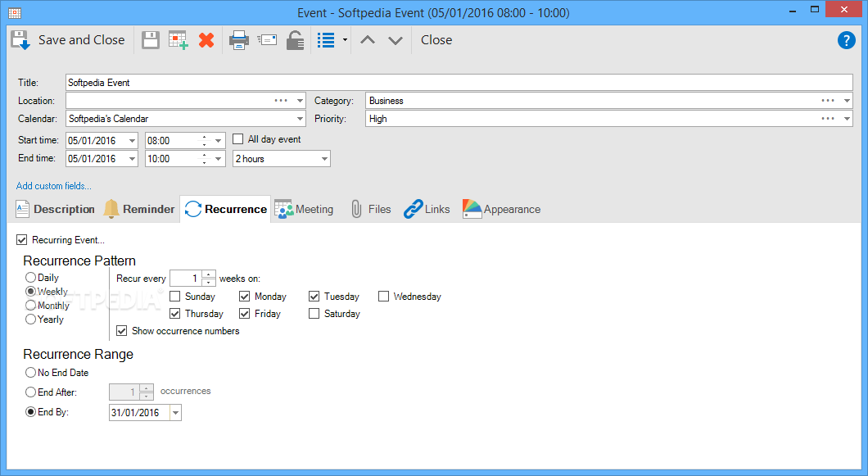Open Start time date picker
This screenshot has width=868, height=476.
coord(133,141)
